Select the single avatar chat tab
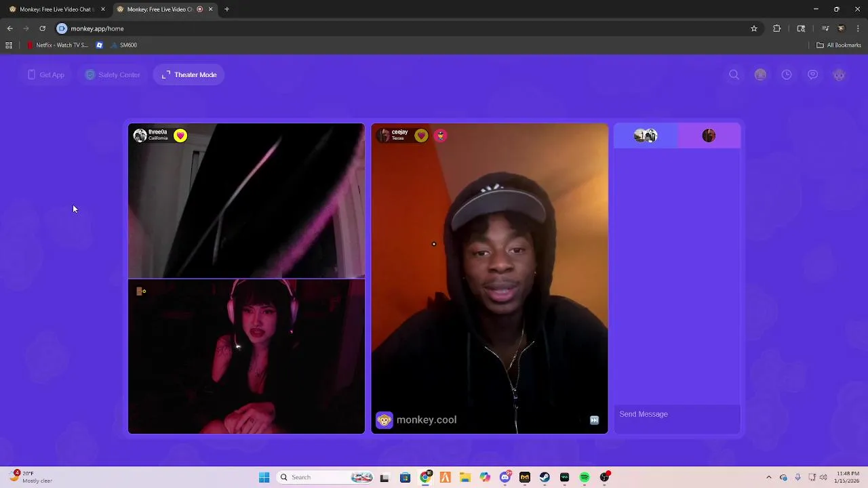The width and height of the screenshot is (868, 488). [x=709, y=136]
